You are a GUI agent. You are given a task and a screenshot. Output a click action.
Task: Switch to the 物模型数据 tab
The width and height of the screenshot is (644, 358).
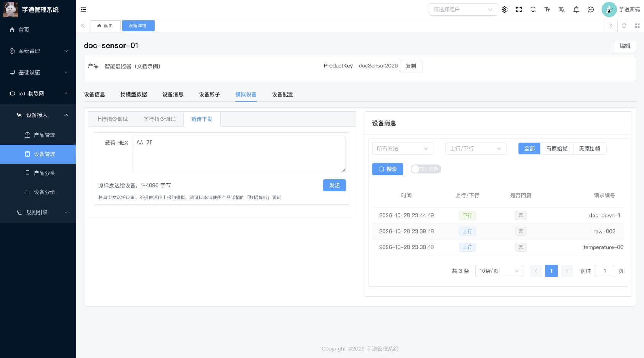[134, 94]
